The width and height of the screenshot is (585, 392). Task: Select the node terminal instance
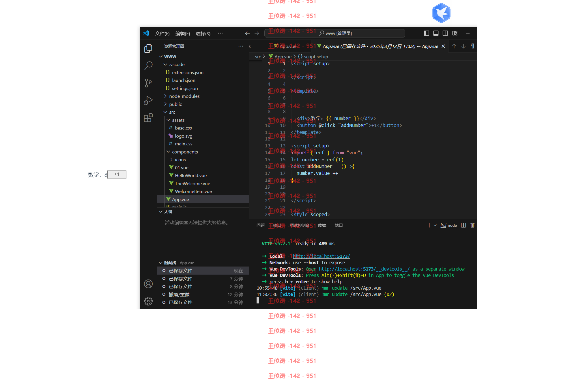coord(449,225)
